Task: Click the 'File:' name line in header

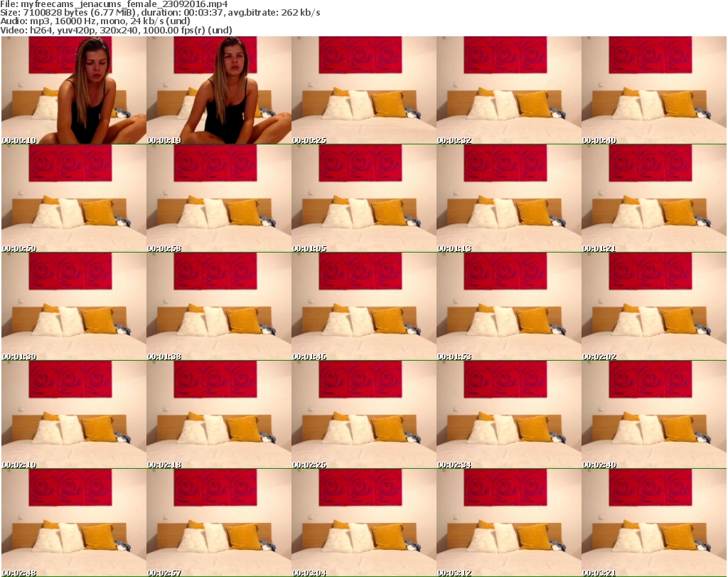Action: 114,4
